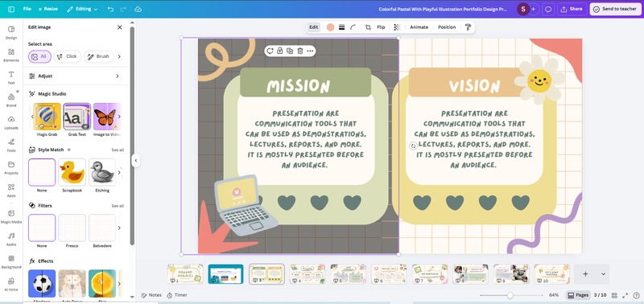
Task: Show more Effects options arrow
Action: [119, 283]
